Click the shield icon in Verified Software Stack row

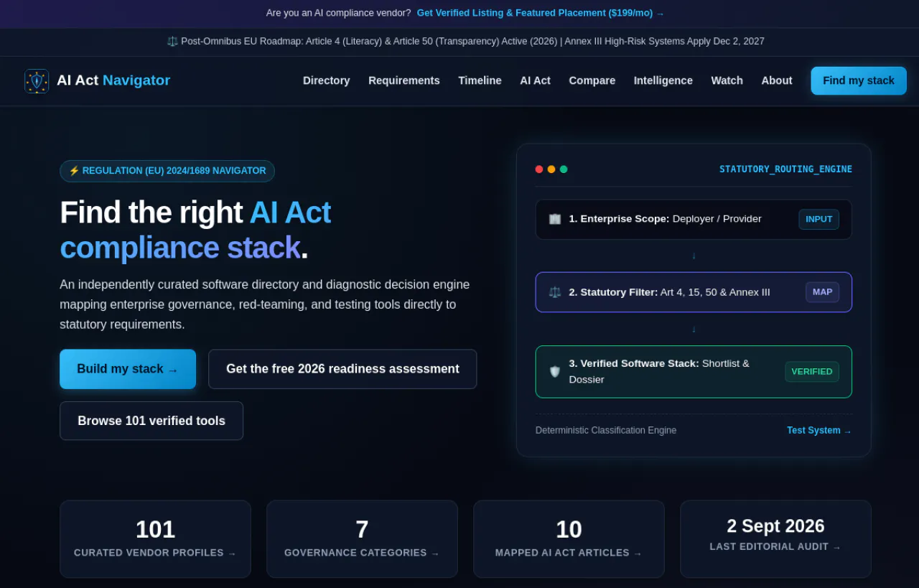[x=555, y=371]
